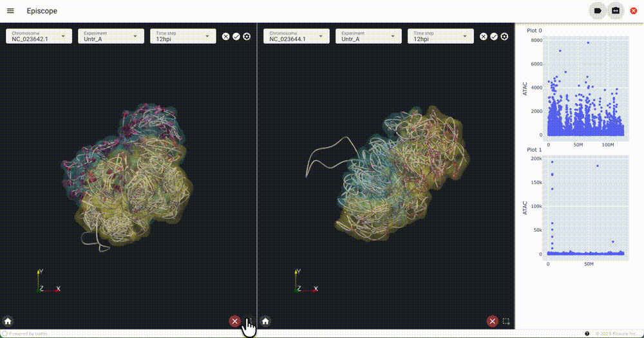This screenshot has width=644, height=338.
Task: Click right view cancel circle-X icon
Action: pos(484,37)
